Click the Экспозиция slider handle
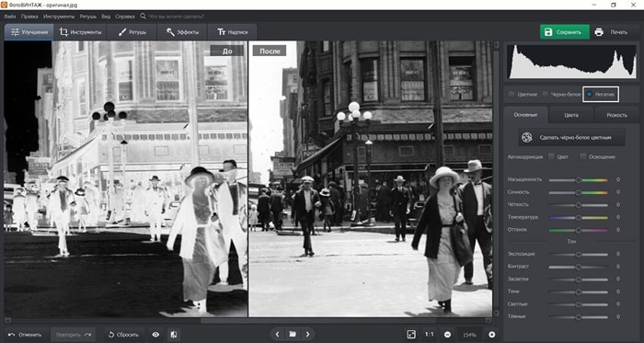 [579, 255]
